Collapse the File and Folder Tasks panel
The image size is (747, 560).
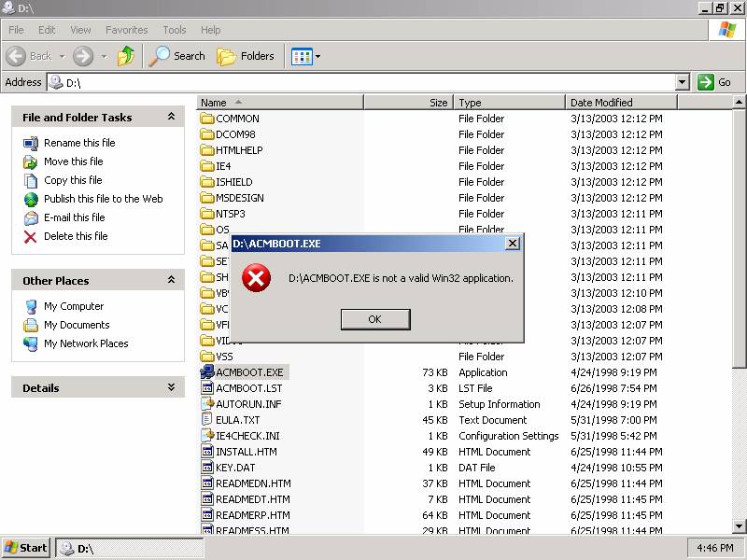(x=172, y=117)
